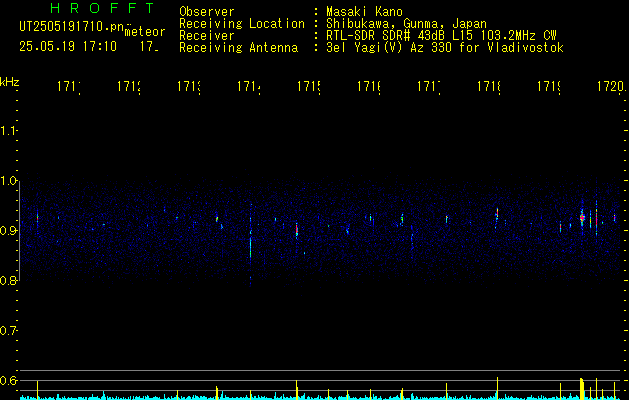Select the location text Shibukawa, Gunma, Japan
Viewport: 629px width, 400px height.
point(406,24)
